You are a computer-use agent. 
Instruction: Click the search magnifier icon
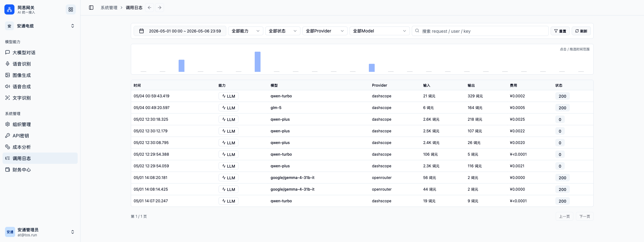(417, 31)
